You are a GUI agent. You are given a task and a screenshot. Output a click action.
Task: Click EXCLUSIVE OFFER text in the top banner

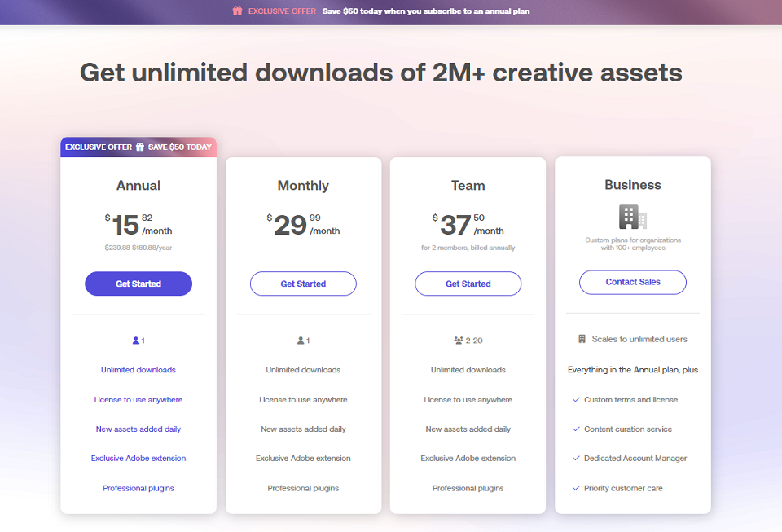coord(282,11)
